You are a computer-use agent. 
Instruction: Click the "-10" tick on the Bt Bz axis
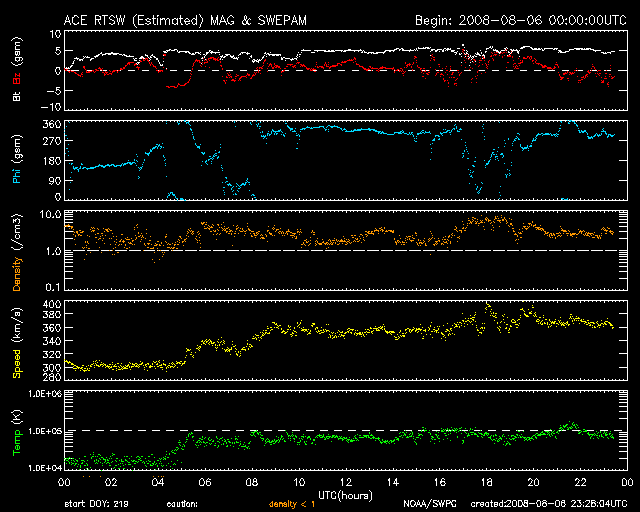52,107
